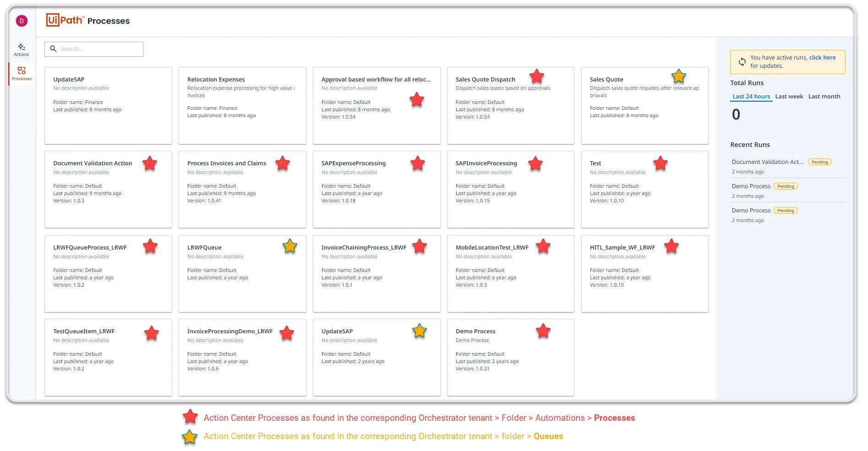Click the total runs count '0'

(736, 114)
